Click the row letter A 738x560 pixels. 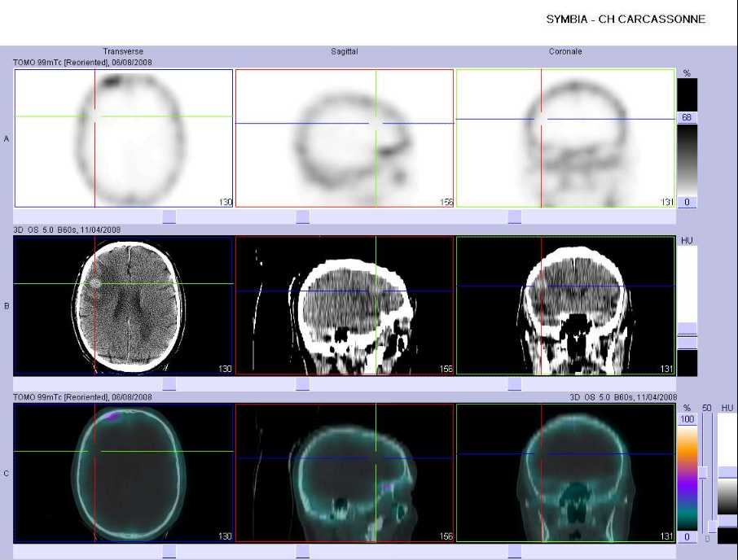pyautogui.click(x=7, y=138)
